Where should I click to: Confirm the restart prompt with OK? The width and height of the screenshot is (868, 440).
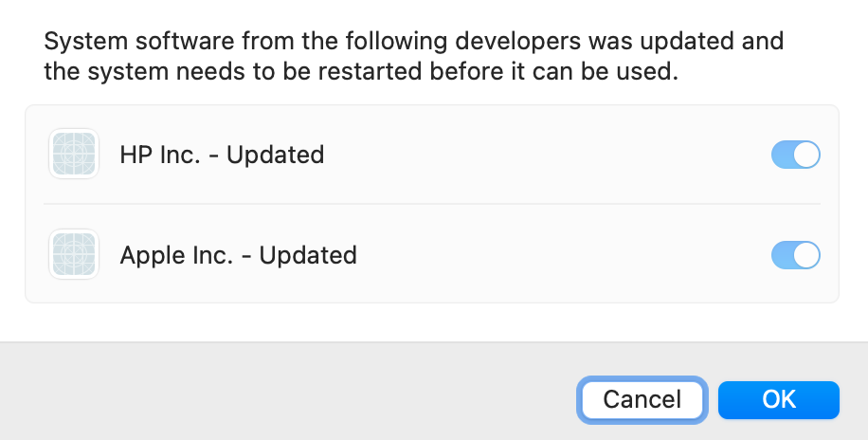779,399
